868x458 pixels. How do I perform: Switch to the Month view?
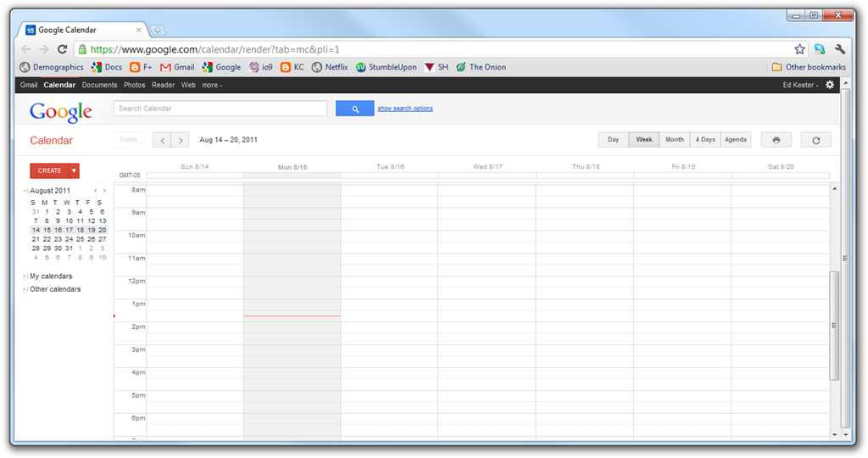(674, 140)
